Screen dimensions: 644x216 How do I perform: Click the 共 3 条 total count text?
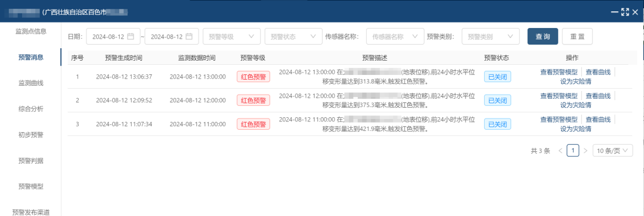coord(540,151)
